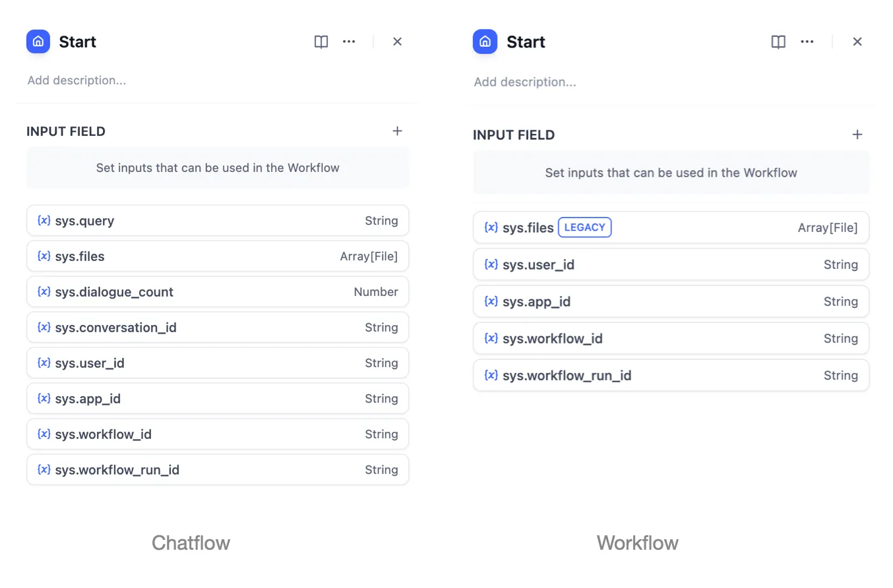Click the variable icon beside sys.user_id in Workflow
This screenshot has height=588, width=893.
pos(491,264)
